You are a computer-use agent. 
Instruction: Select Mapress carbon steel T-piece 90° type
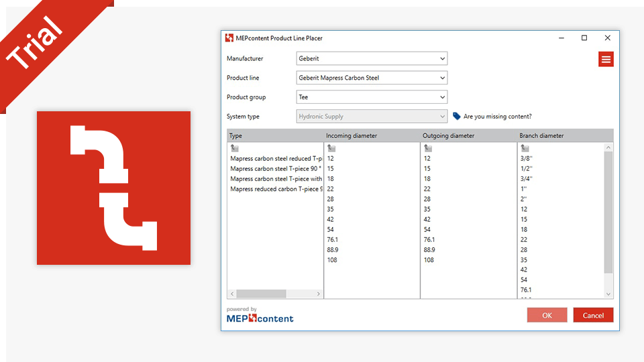point(276,169)
